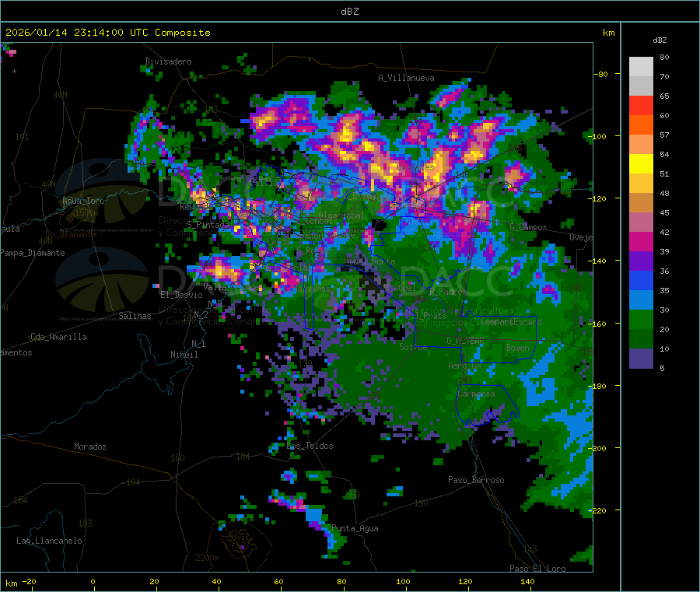The width and height of the screenshot is (700, 592).
Task: Select the bright green 20-30 dBZ legend band
Action: pyautogui.click(x=641, y=319)
